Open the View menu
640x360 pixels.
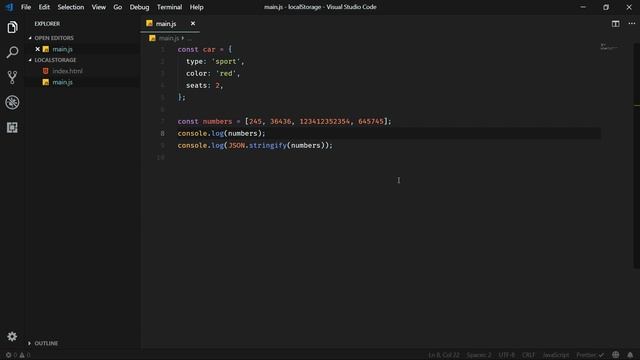click(98, 7)
